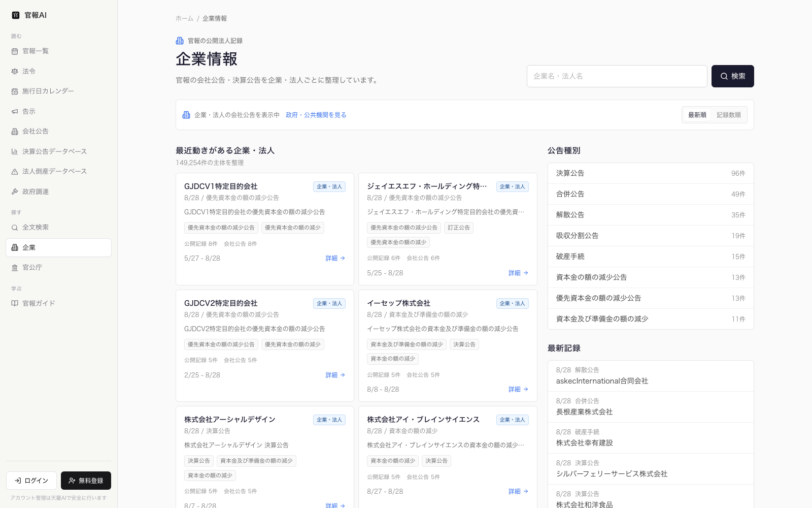
Task: Open 法人倒産データベース warning icon
Action: [x=15, y=172]
